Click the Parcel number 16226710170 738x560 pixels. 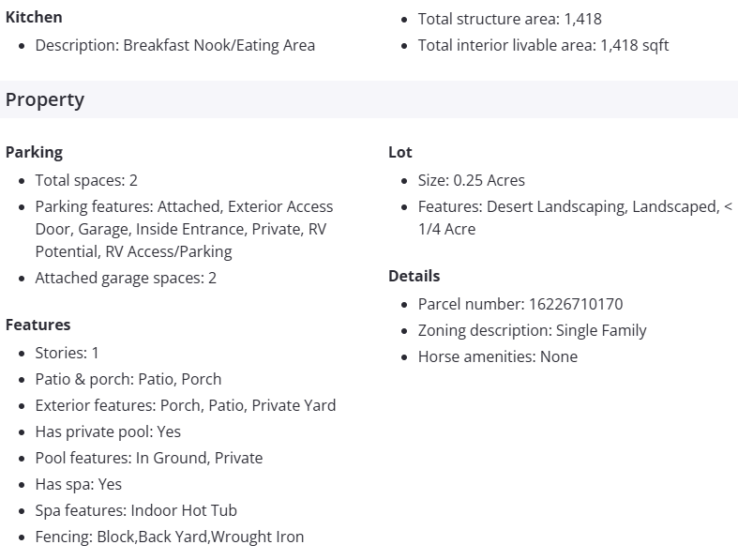pyautogui.click(x=520, y=304)
